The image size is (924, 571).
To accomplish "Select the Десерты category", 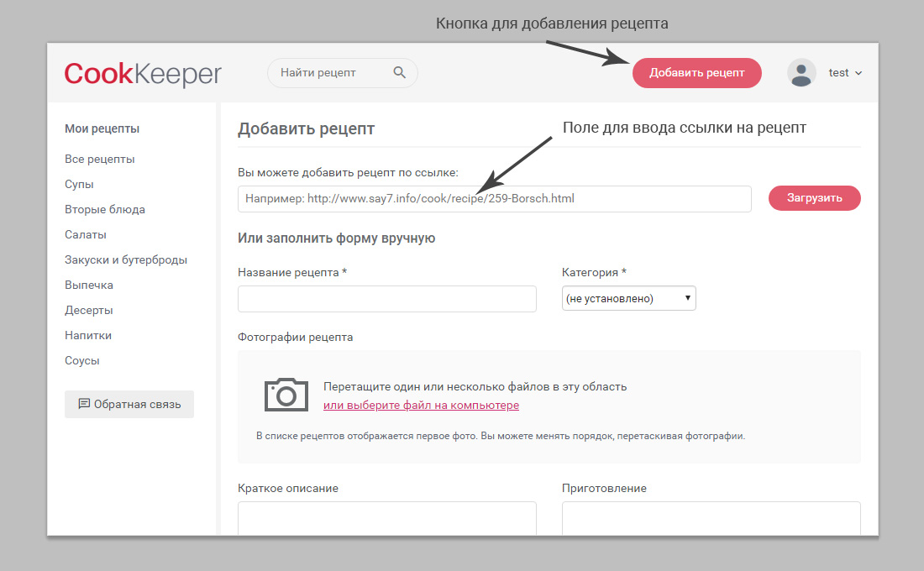I will pyautogui.click(x=88, y=311).
